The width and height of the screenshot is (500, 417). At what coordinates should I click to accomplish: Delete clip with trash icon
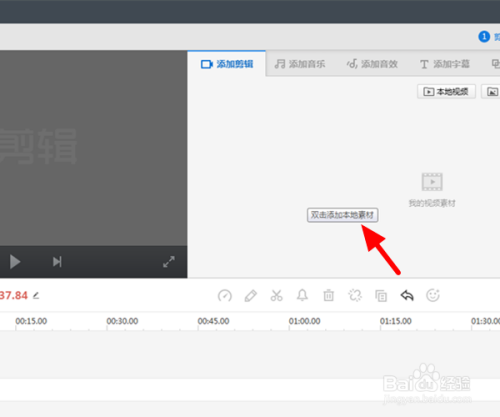point(329,296)
